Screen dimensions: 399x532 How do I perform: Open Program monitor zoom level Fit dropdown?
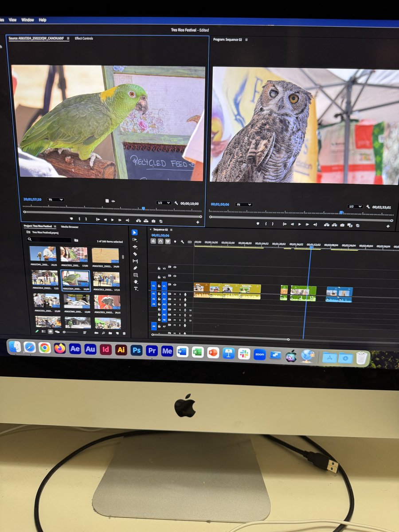click(x=244, y=204)
